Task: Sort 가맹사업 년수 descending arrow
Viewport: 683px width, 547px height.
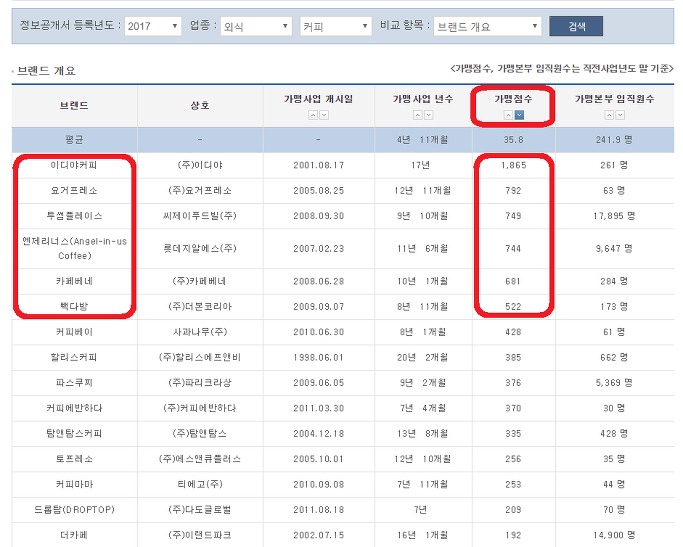Action: tap(429, 115)
